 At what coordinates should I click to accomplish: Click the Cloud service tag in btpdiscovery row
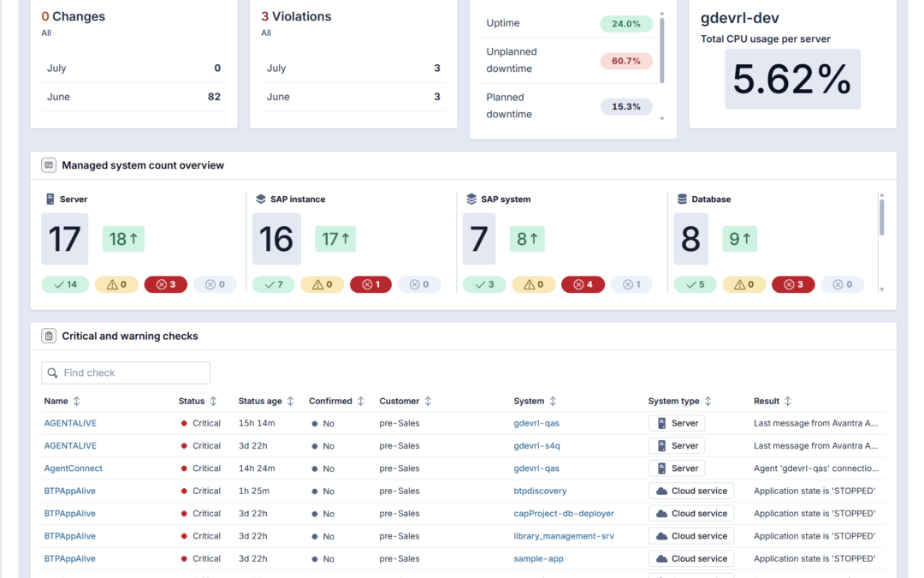691,491
